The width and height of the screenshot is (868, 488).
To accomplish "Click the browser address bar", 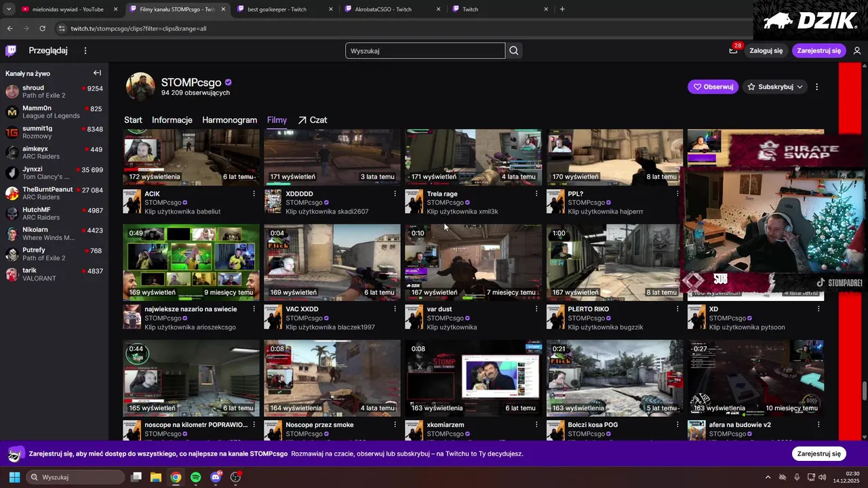I will 400,28.
